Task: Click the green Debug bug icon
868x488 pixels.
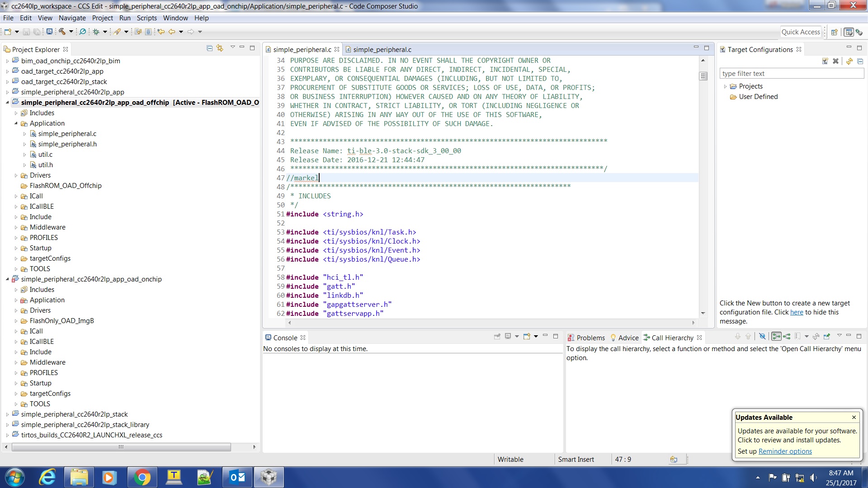Action: 96,32
